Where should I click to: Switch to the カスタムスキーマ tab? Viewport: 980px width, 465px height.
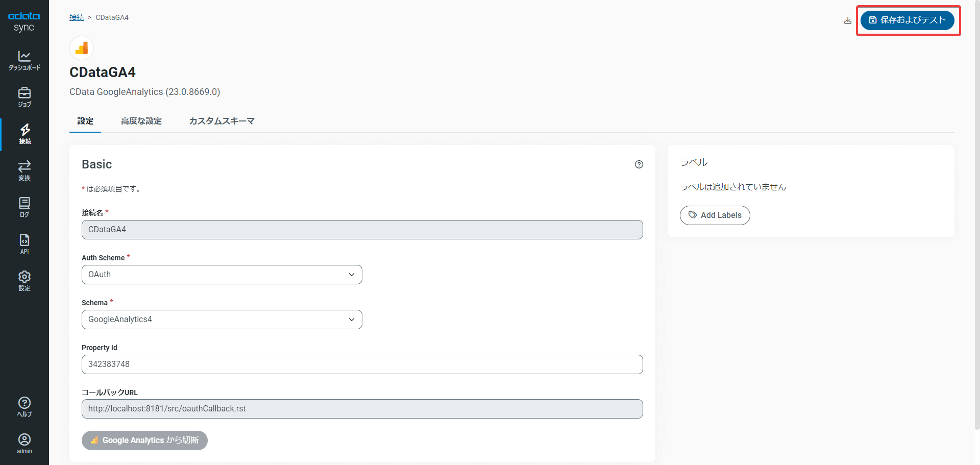222,121
